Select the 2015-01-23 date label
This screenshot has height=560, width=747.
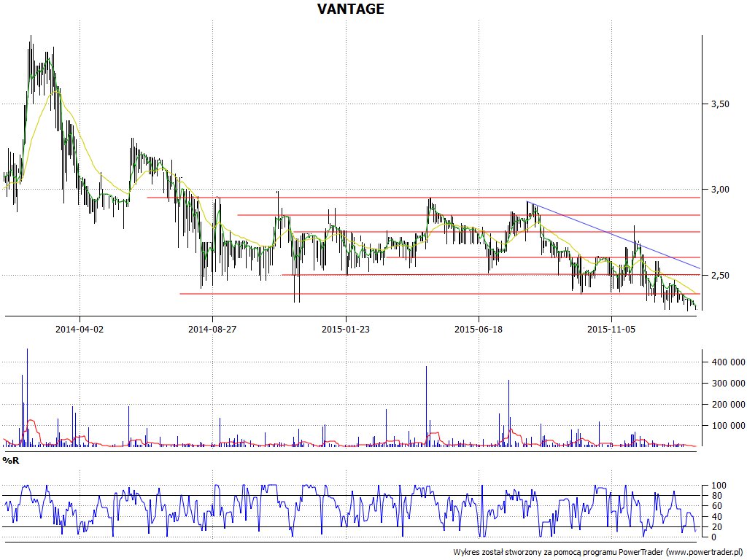(345, 329)
